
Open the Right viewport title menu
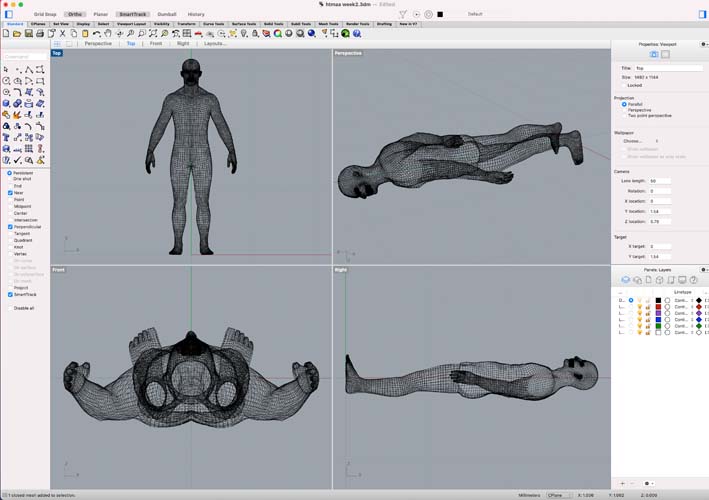[340, 270]
